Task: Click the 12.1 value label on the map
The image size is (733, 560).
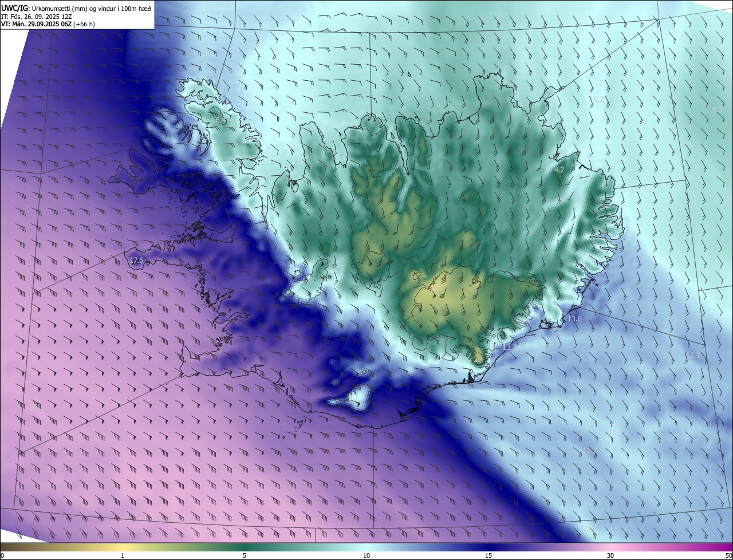Action: (x=693, y=356)
